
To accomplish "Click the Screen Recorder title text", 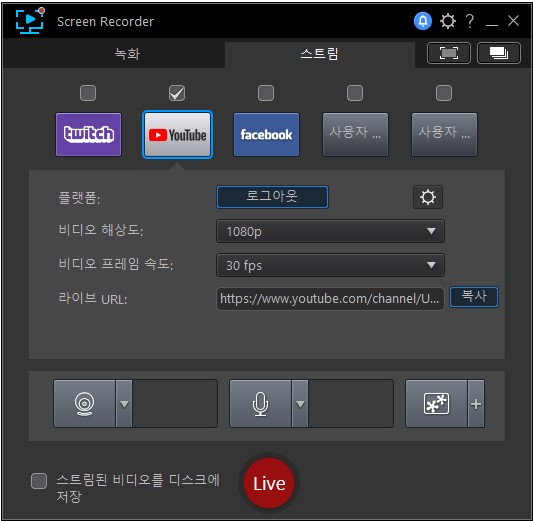I will pos(105,22).
